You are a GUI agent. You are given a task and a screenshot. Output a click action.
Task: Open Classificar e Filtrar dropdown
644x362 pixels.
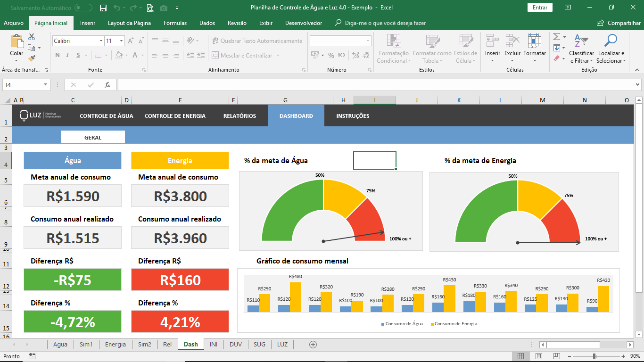click(x=582, y=57)
